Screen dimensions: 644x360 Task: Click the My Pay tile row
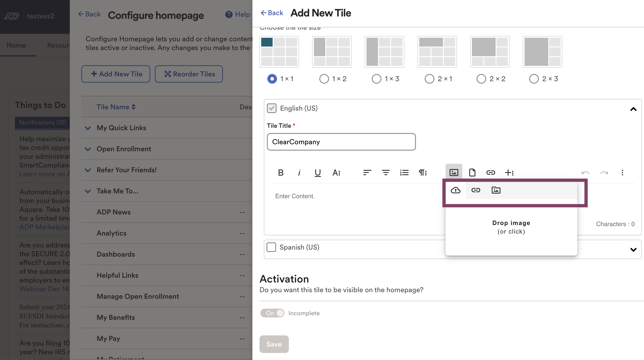point(167,338)
